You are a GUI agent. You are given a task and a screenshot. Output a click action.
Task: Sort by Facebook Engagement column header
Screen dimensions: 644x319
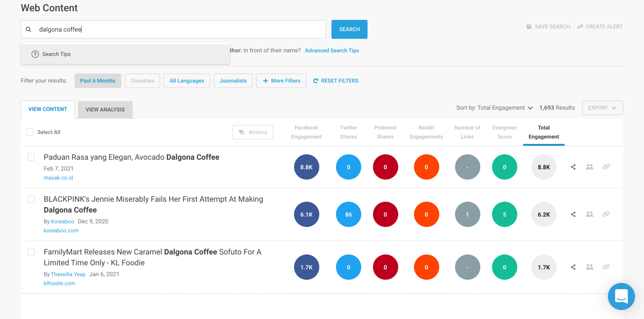306,132
